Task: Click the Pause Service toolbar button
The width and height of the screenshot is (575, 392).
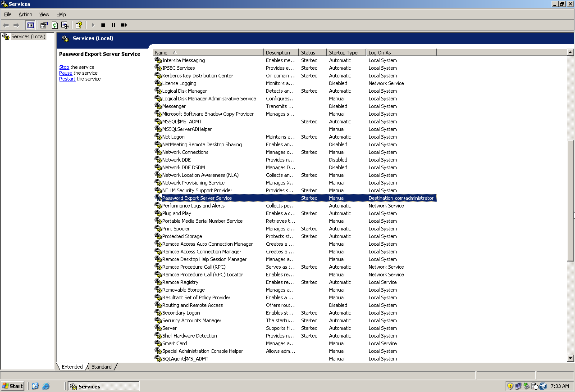Action: [x=114, y=25]
